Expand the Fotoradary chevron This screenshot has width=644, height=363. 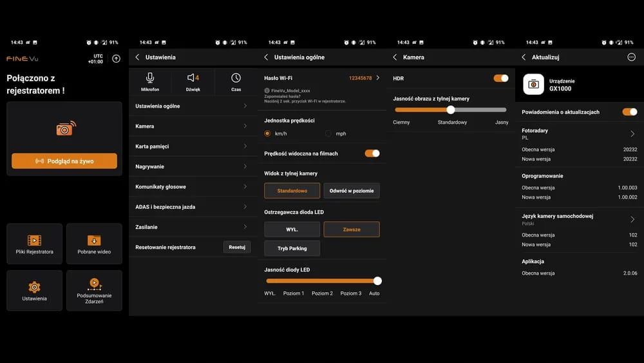click(x=632, y=133)
